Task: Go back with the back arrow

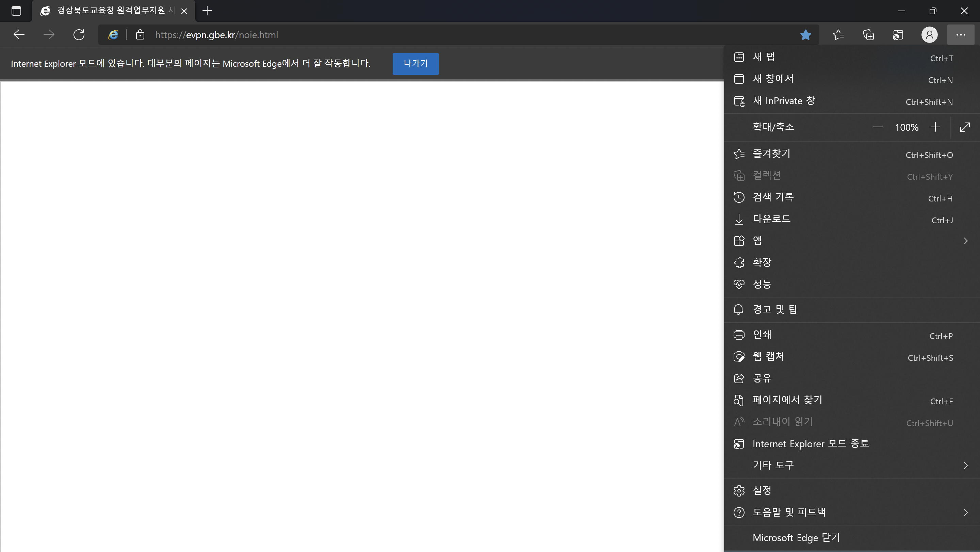Action: click(19, 35)
